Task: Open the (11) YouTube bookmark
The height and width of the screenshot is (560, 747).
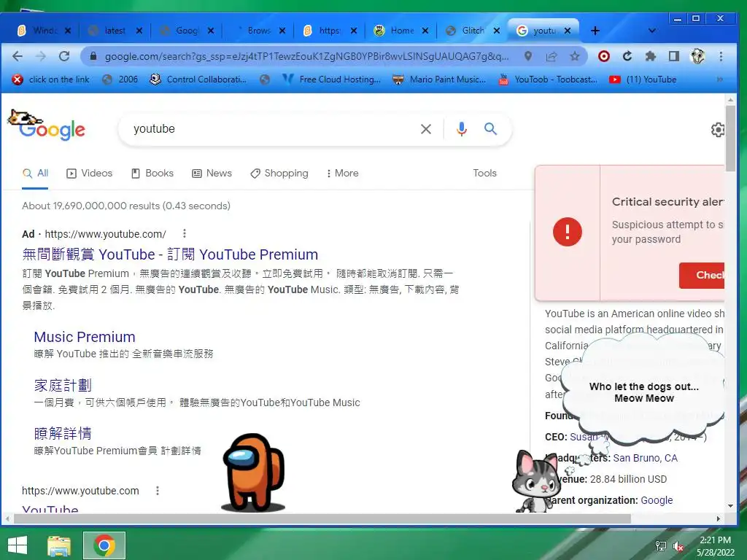Action: coord(643,79)
